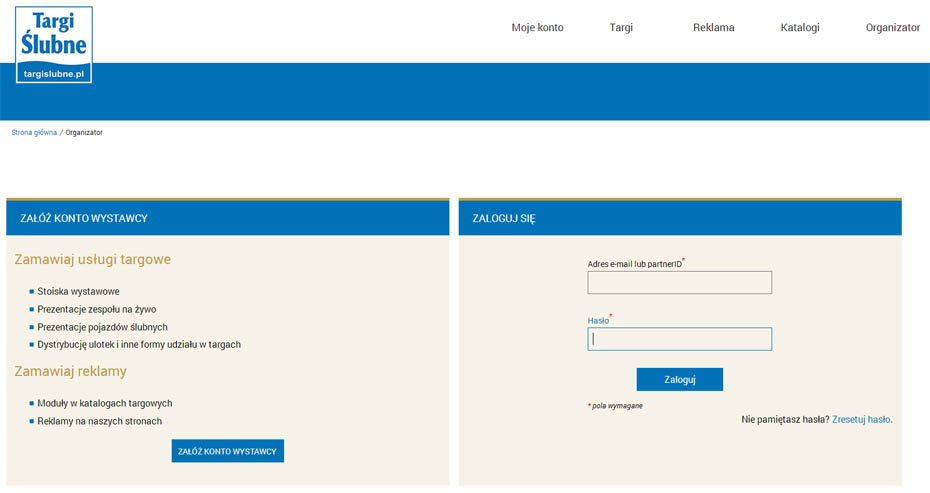Click the Targi Ślubne logo
This screenshot has height=493, width=930.
click(54, 45)
